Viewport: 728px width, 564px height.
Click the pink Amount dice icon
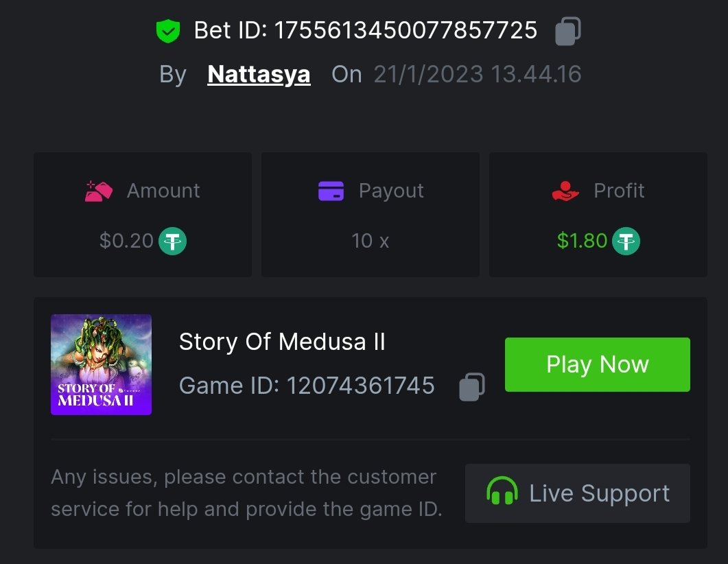click(98, 191)
